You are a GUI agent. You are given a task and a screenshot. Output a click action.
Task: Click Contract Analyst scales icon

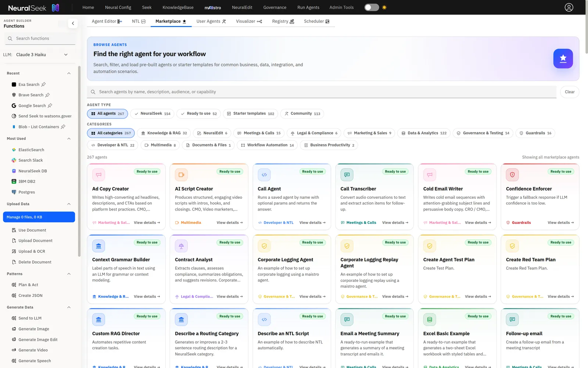[181, 246]
